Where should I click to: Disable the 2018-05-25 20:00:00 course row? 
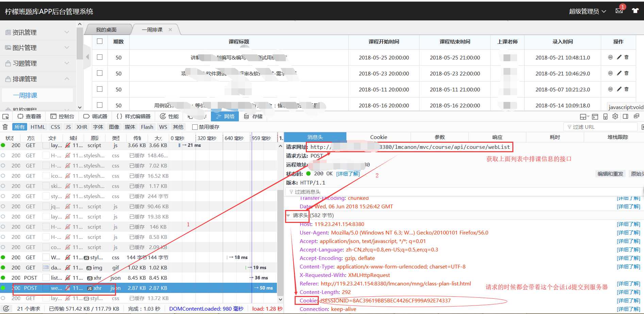pos(610,57)
